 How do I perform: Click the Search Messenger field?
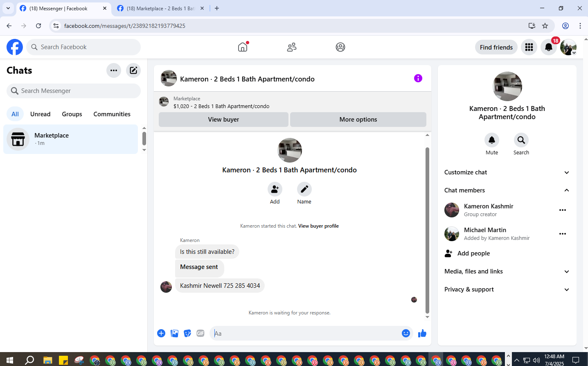click(74, 91)
